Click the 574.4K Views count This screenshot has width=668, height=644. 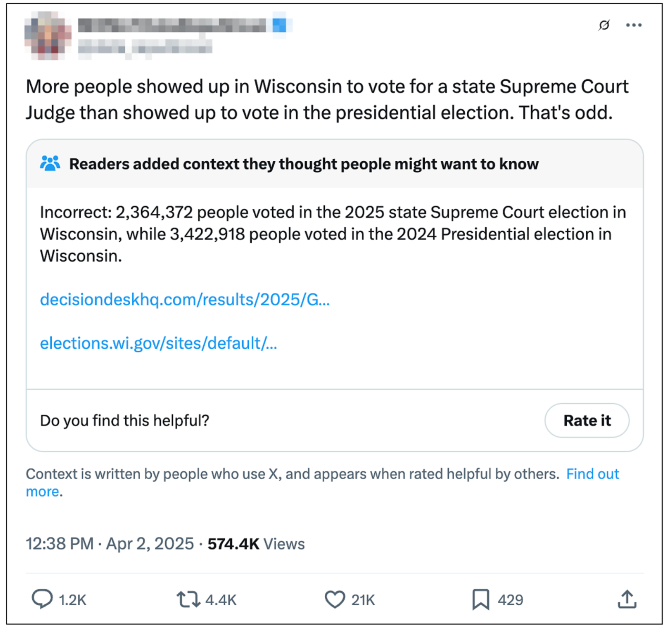pyautogui.click(x=256, y=544)
